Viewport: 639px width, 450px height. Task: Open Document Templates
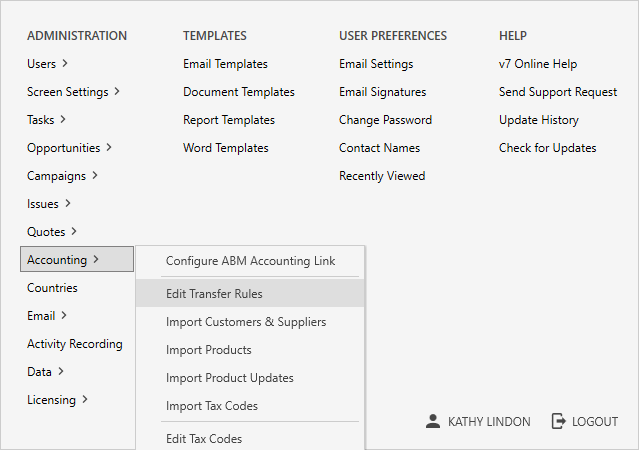pyautogui.click(x=238, y=92)
